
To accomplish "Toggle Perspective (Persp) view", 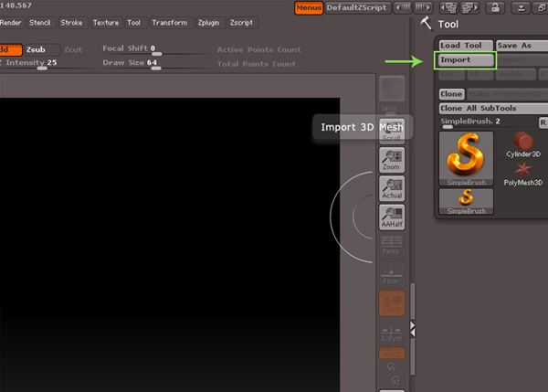I will coord(392,245).
